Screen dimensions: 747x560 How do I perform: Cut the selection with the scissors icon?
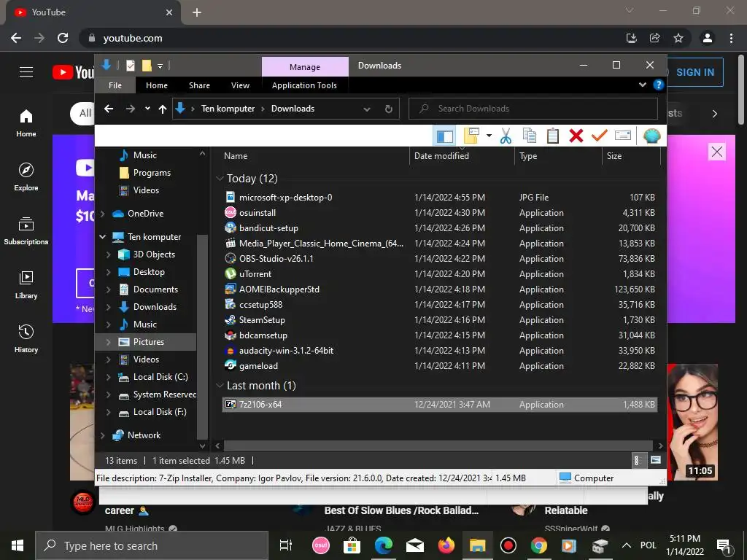click(506, 136)
